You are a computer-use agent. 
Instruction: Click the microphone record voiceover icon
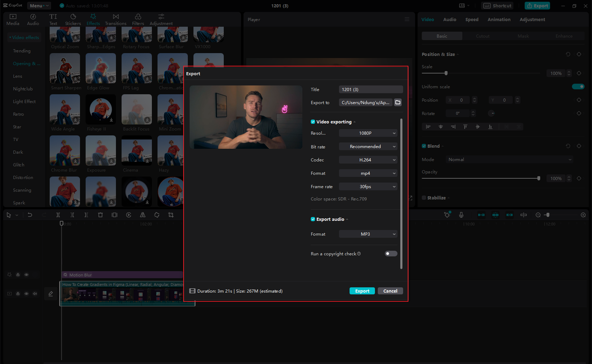[x=461, y=215]
